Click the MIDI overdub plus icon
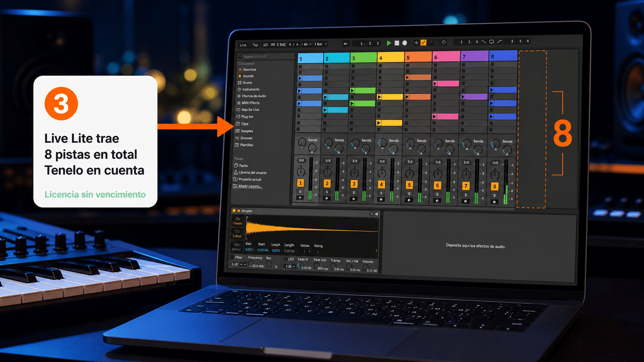 point(416,43)
